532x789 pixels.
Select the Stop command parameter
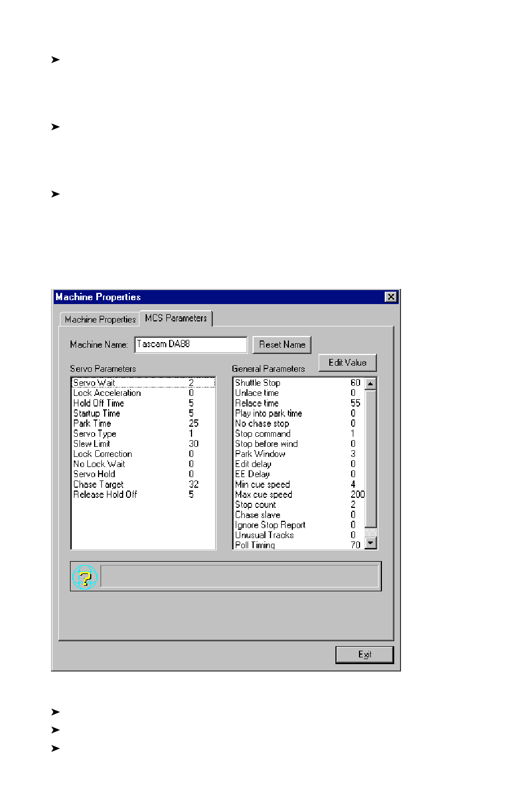pos(299,433)
